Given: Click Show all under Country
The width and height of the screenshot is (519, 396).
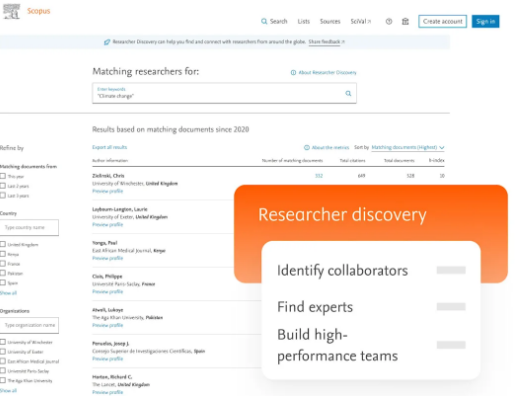Looking at the screenshot, I should [x=8, y=293].
